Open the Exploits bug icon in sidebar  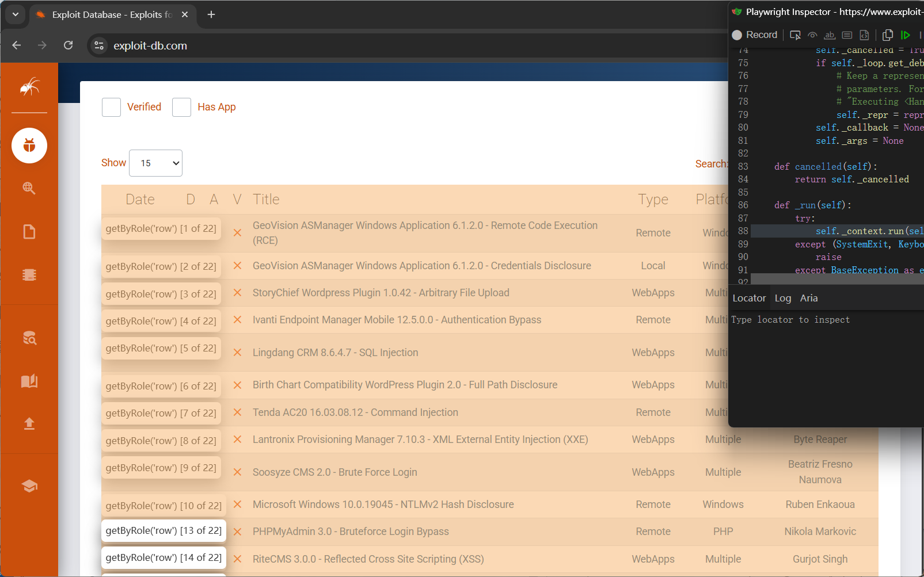click(x=29, y=146)
